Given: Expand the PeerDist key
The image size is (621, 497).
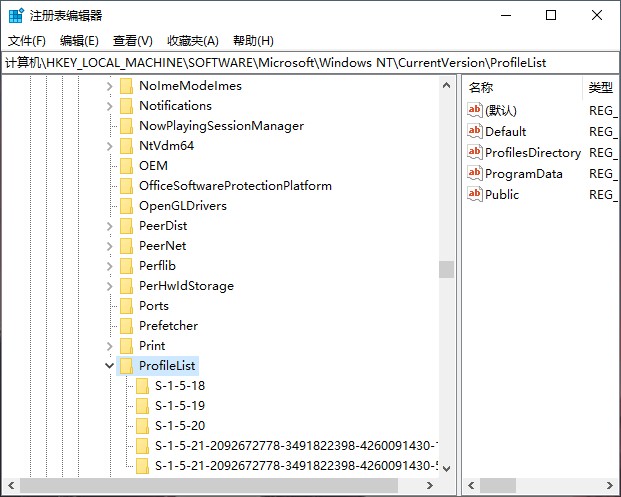Looking at the screenshot, I should [110, 226].
